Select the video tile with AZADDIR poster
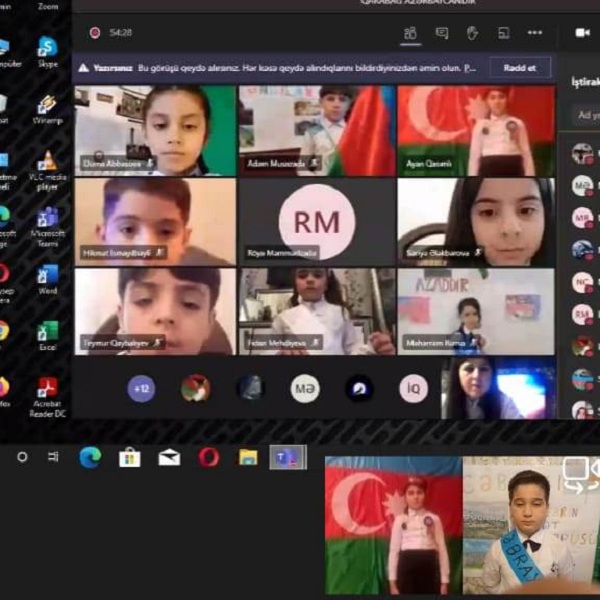600x600 pixels. pyautogui.click(x=476, y=312)
